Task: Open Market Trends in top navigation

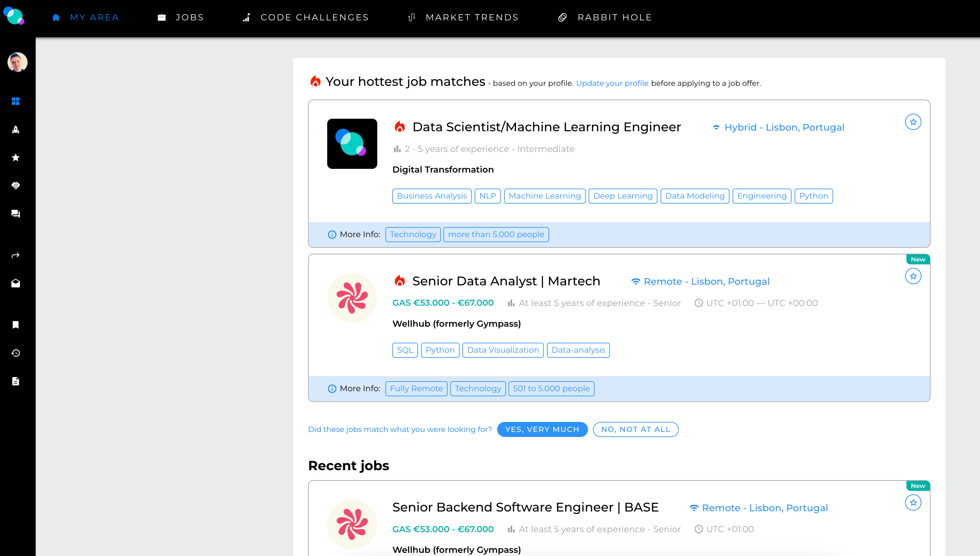Action: (463, 18)
